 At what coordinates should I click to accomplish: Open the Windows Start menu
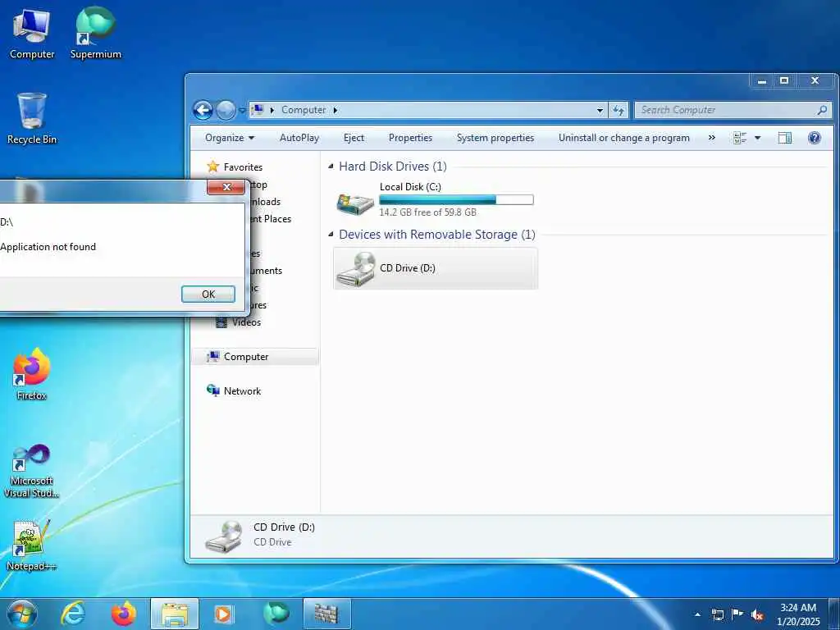pyautogui.click(x=22, y=614)
